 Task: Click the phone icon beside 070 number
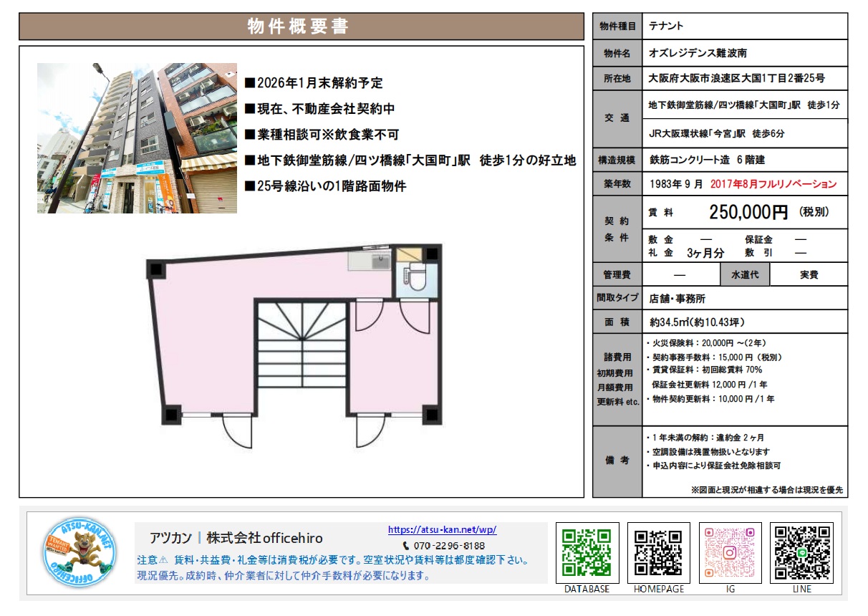pos(405,546)
